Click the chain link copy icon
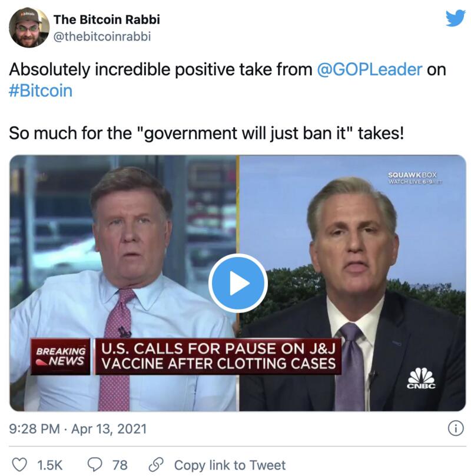This screenshot has width=471, height=476. pyautogui.click(x=156, y=465)
